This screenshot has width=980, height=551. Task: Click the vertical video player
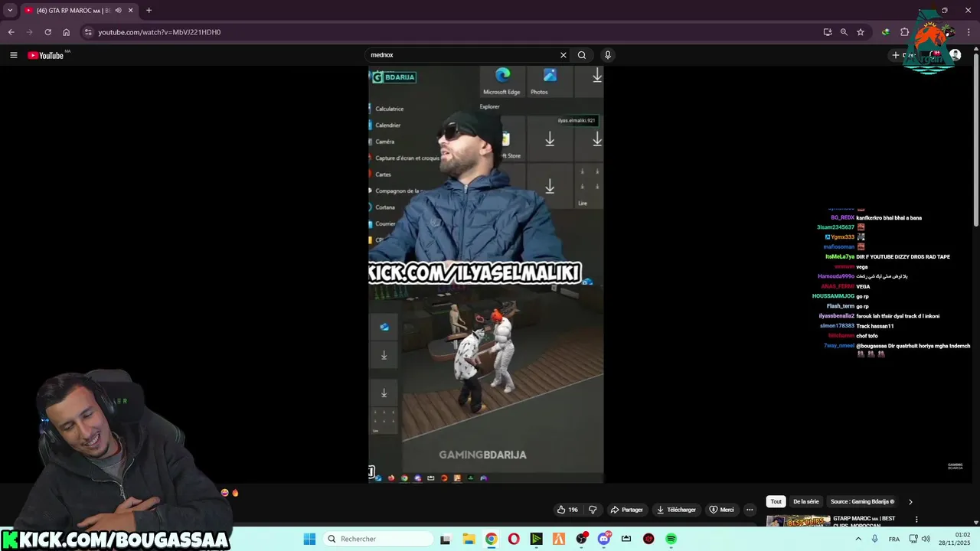click(486, 274)
